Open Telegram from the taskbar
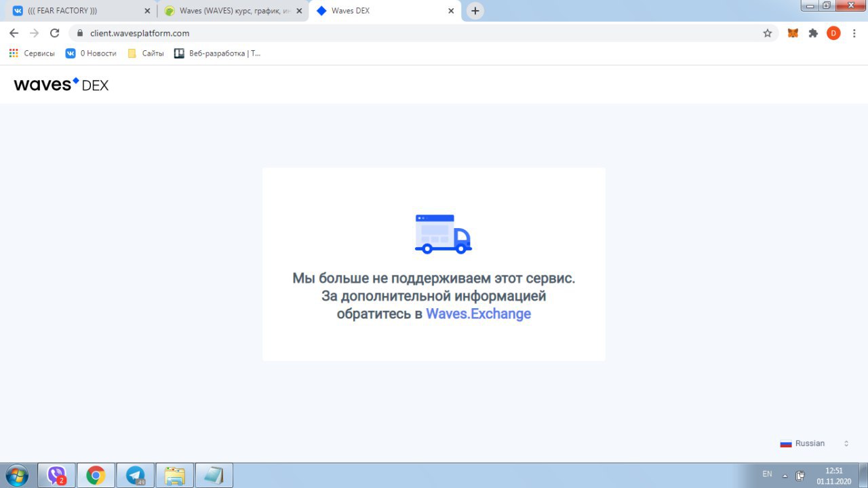 (135, 475)
